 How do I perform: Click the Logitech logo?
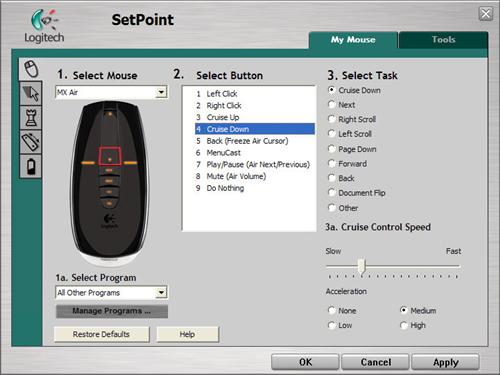[x=44, y=26]
